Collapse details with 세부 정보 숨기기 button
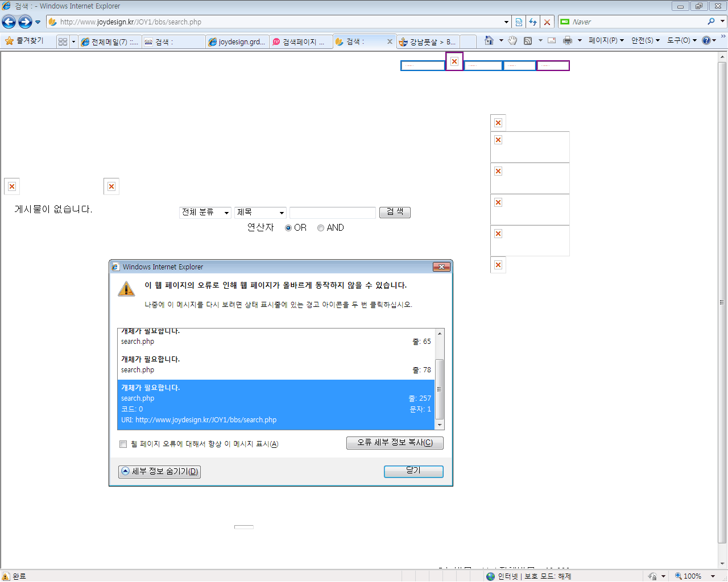 159,471
